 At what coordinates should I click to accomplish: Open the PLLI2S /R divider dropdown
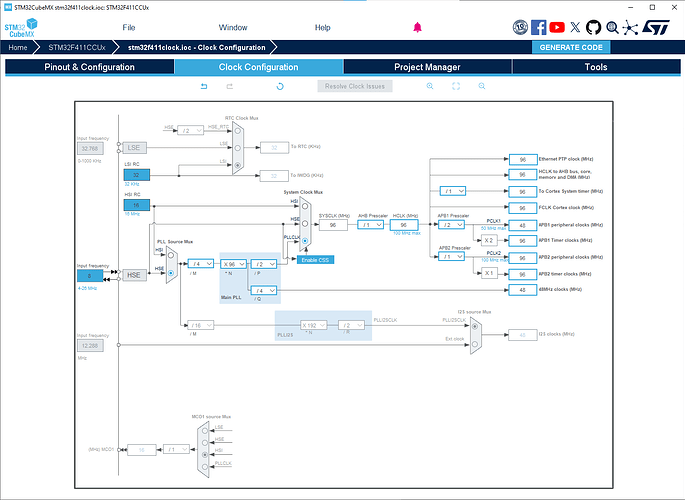pyautogui.click(x=351, y=325)
